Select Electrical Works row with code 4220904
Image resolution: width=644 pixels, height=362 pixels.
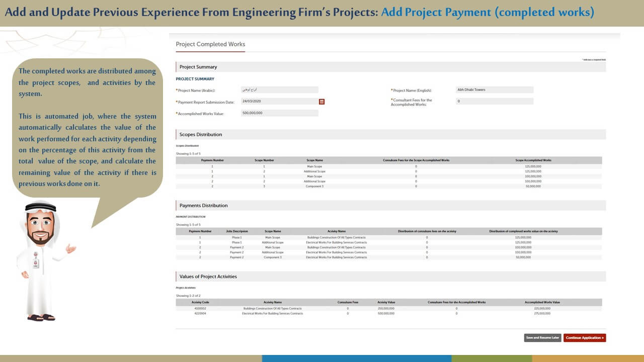272,313
